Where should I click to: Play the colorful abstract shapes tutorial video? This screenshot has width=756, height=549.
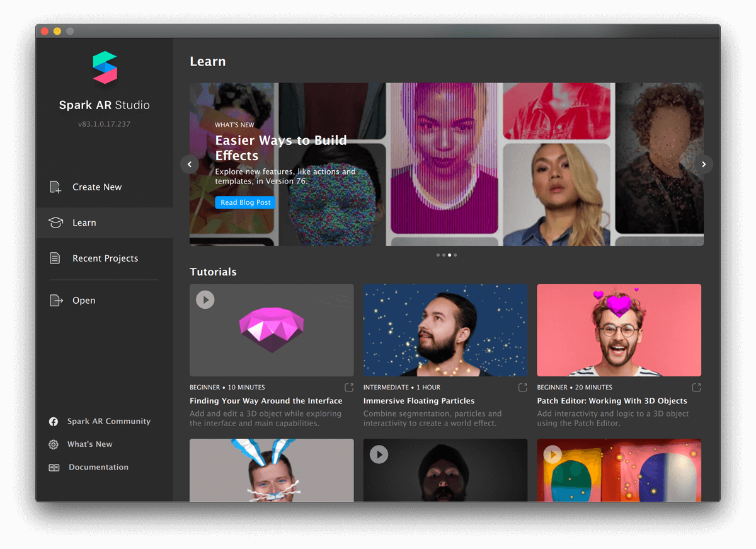click(553, 454)
